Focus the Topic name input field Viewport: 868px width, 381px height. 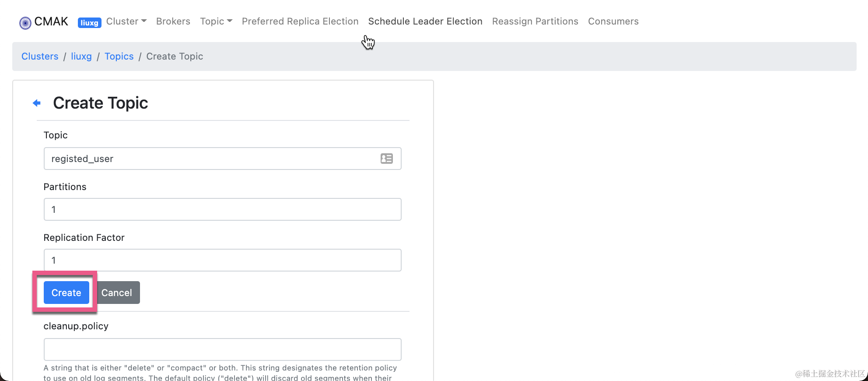point(210,159)
